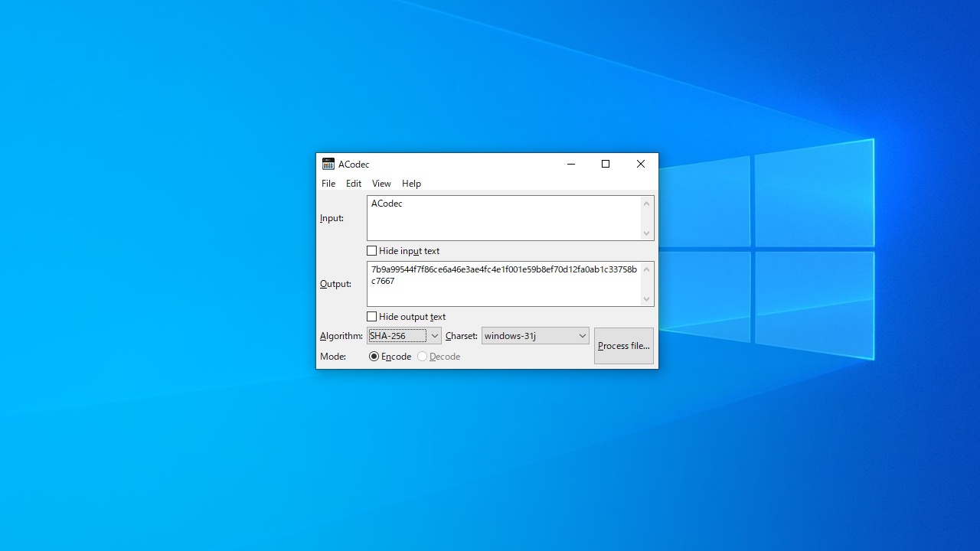Open the View menu
Screen dimensions: 980x551
[x=381, y=184]
